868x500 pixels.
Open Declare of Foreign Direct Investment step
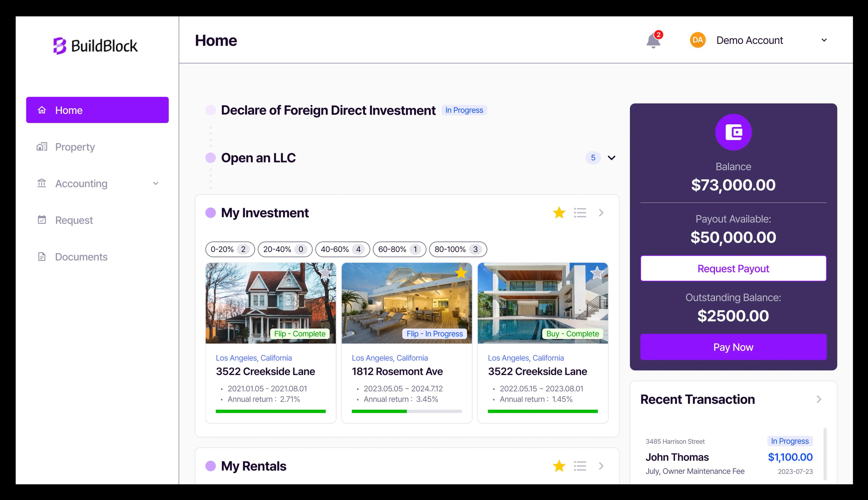[328, 110]
